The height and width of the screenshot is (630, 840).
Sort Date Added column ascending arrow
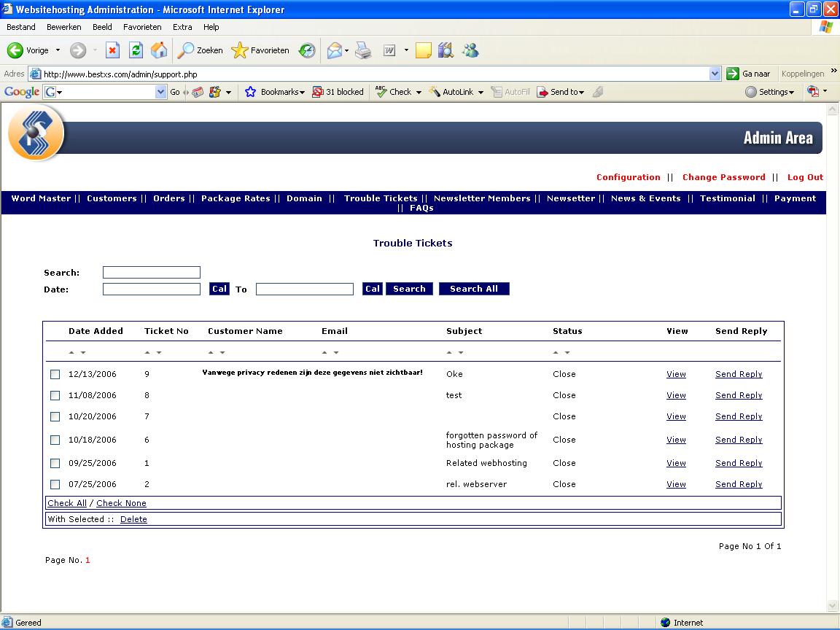coord(71,352)
